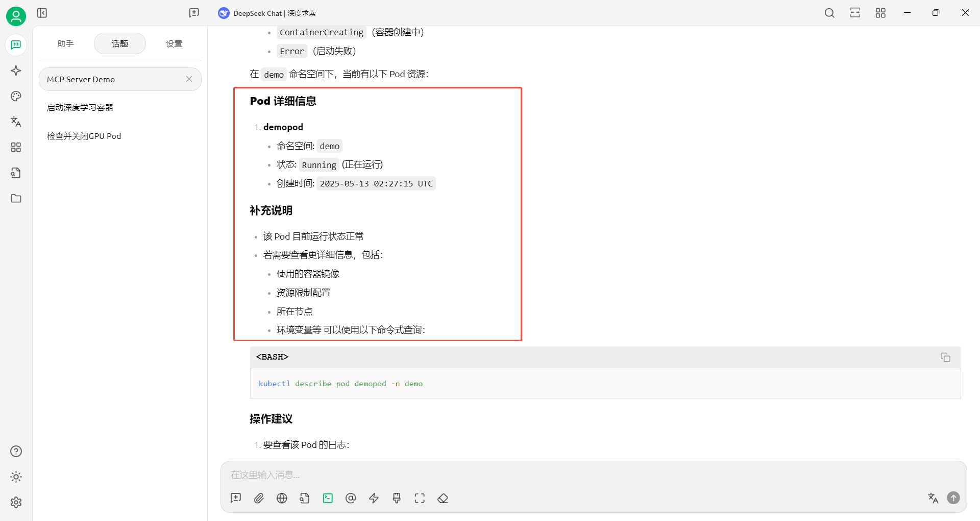Open the Paintings palette icon in sidebar

(x=16, y=96)
